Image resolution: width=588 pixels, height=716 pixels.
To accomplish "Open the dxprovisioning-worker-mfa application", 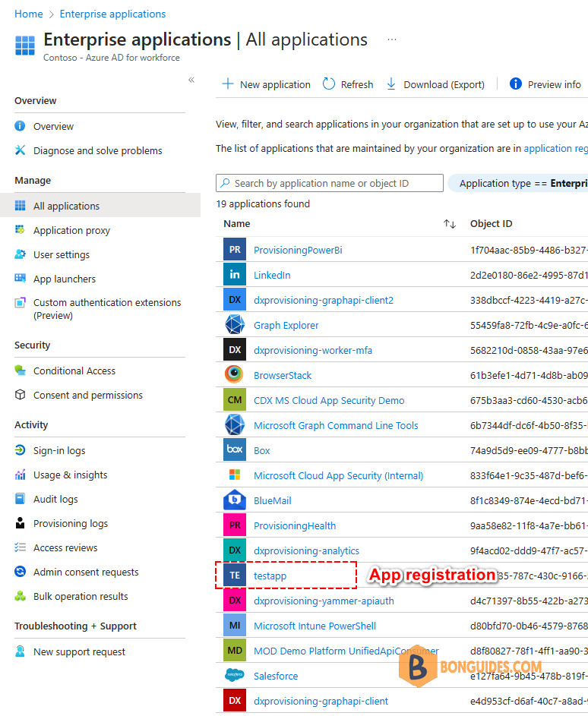I will click(313, 350).
